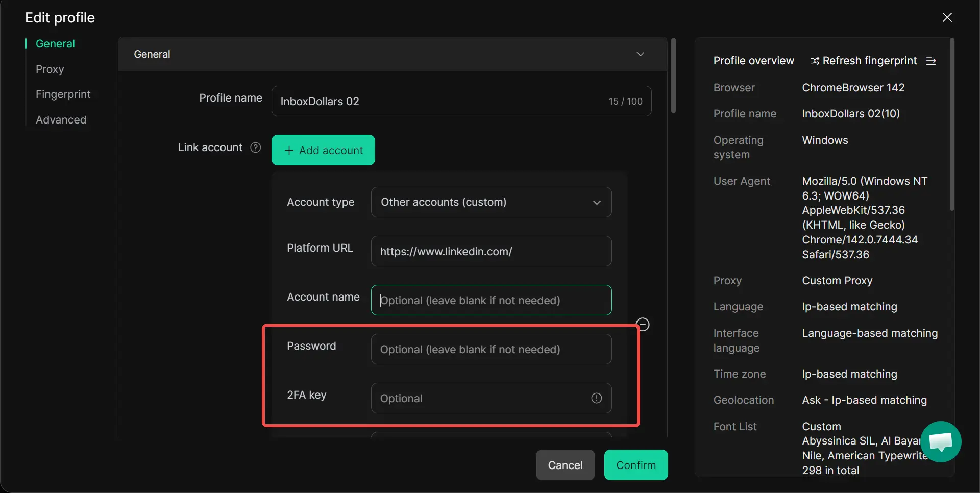Open the Fingerprint settings tab
This screenshot has width=980, height=493.
(x=63, y=94)
